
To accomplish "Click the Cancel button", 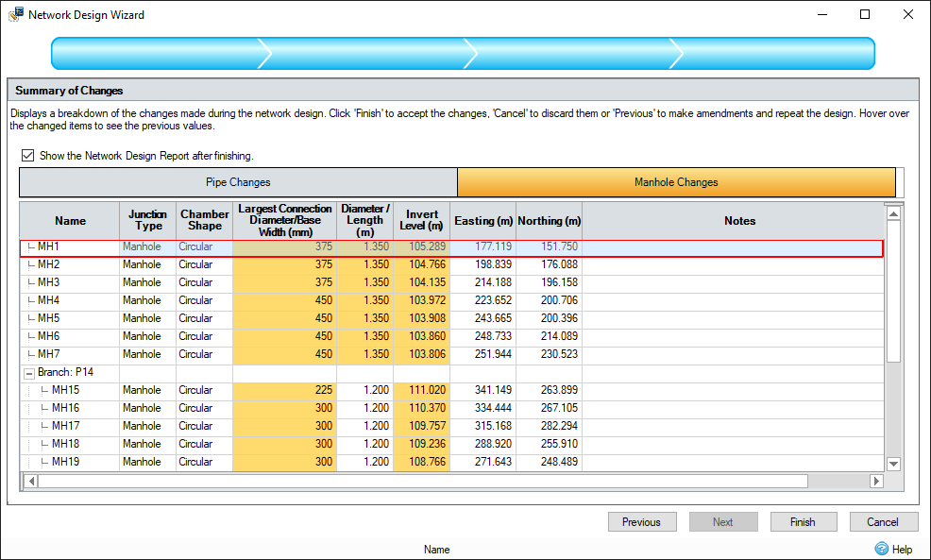I will (x=884, y=522).
